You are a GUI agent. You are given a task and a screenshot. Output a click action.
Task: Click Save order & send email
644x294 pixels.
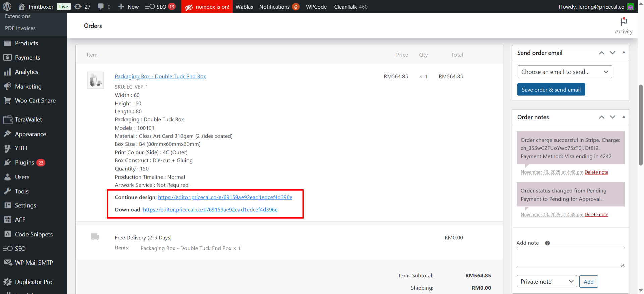(551, 90)
